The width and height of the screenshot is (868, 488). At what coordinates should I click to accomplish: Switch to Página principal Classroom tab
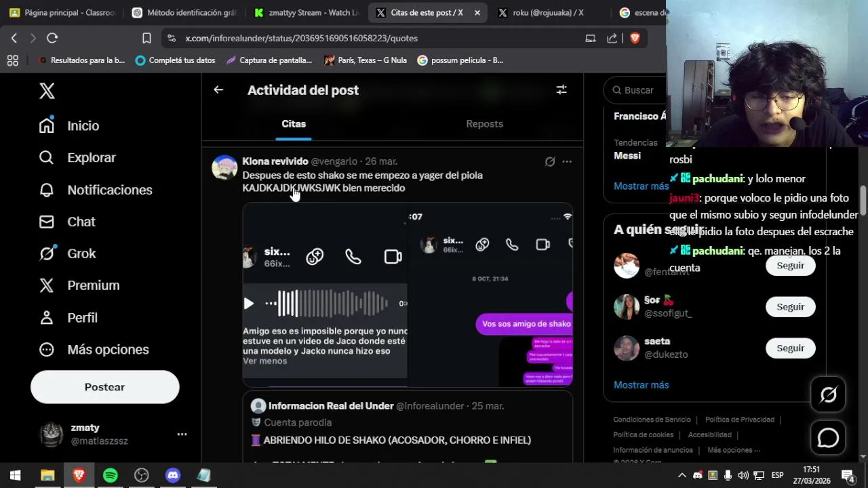(62, 13)
